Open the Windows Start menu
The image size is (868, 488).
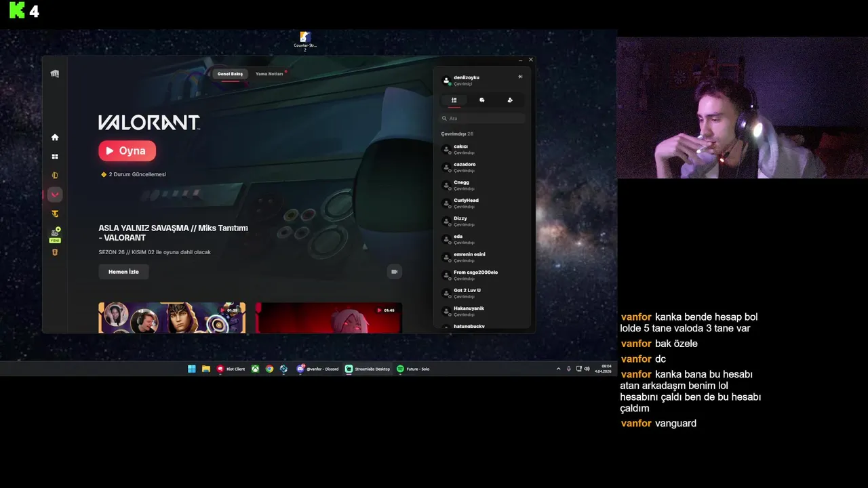point(192,369)
